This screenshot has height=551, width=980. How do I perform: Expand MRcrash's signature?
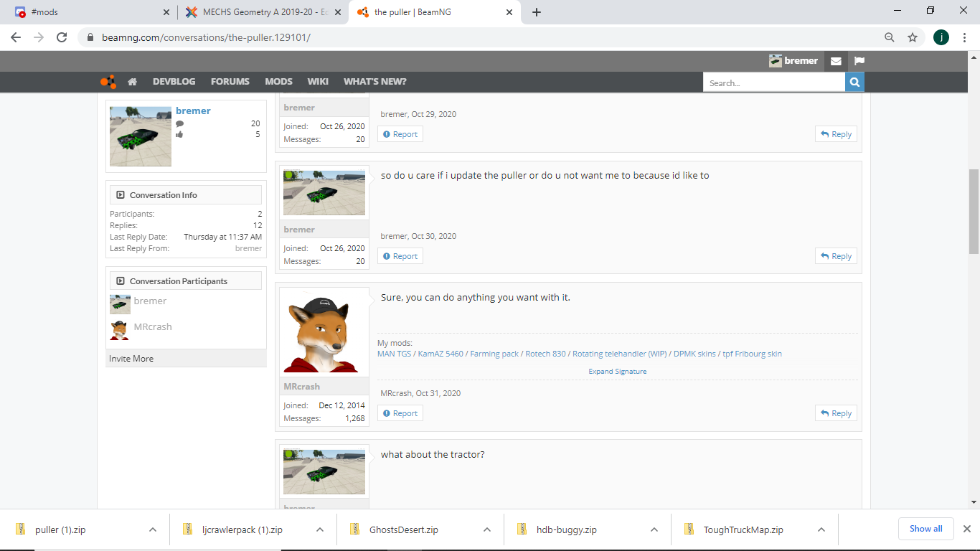click(x=618, y=372)
